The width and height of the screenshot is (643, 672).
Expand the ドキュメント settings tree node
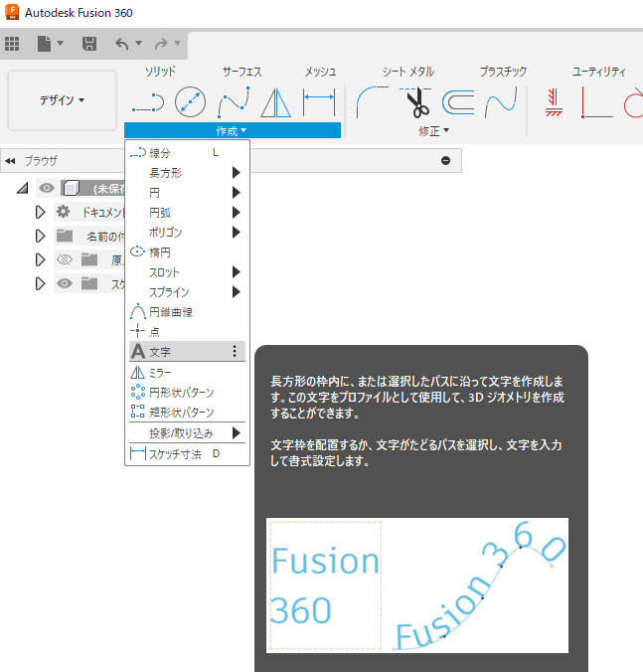[41, 212]
